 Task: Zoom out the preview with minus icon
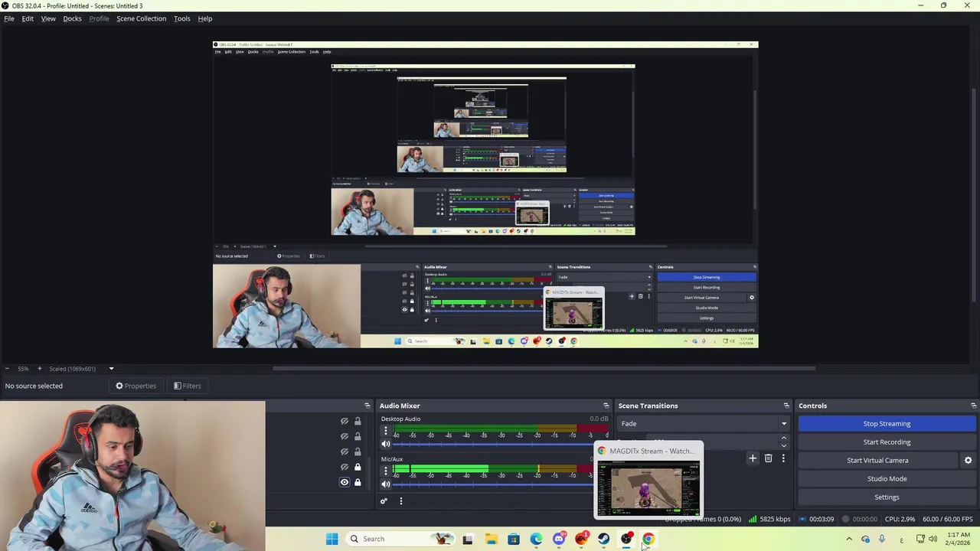(x=8, y=369)
